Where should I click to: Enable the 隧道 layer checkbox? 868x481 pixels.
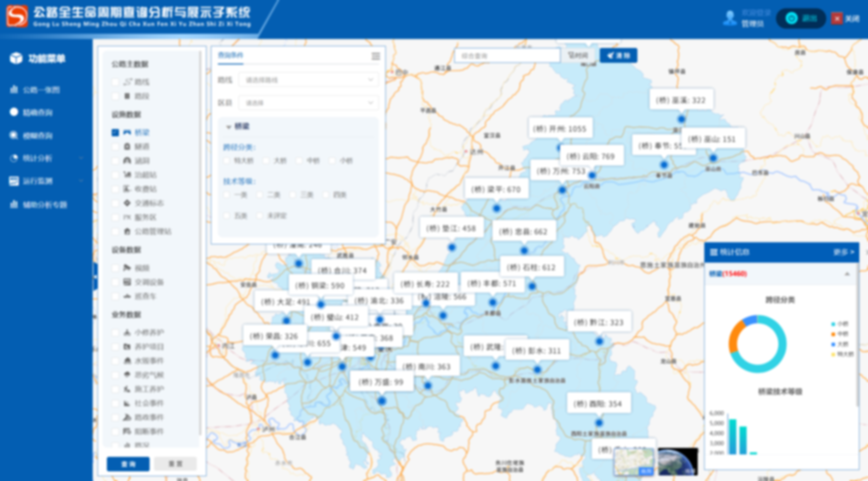click(115, 147)
